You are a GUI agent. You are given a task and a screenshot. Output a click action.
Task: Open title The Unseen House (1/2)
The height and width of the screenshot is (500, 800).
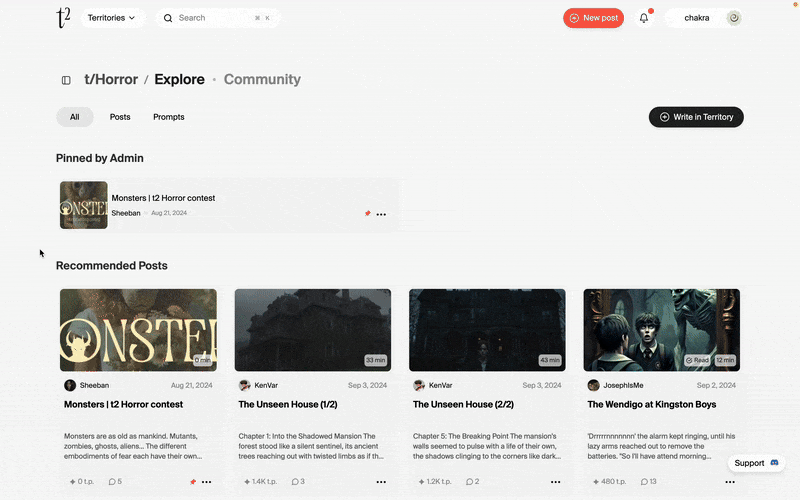click(288, 405)
